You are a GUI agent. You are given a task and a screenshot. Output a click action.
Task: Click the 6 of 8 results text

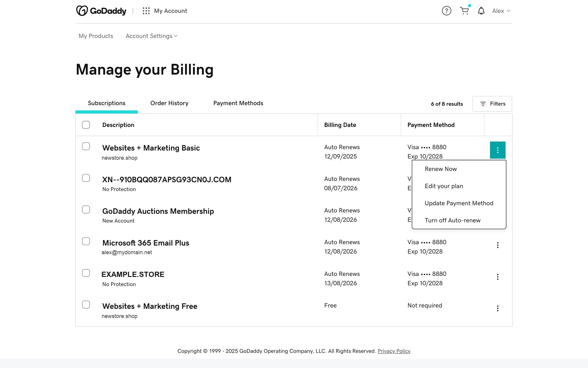[x=447, y=104]
